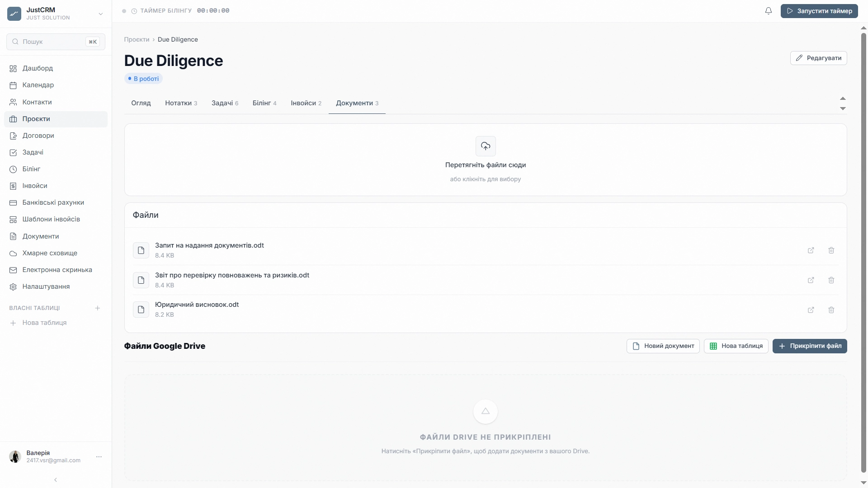The width and height of the screenshot is (868, 488).
Task: Click the В роботі status badge
Action: (143, 79)
